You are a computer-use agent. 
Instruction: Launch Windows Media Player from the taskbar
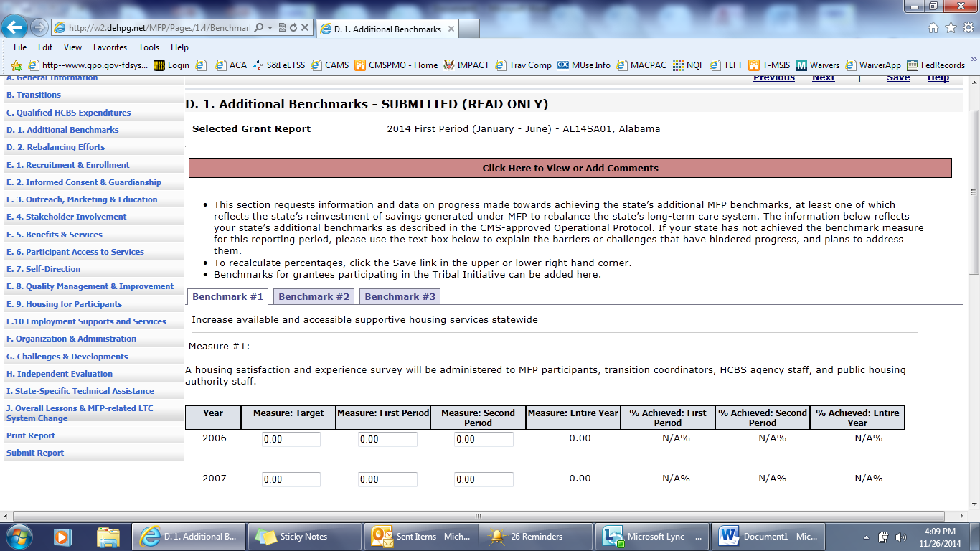tap(62, 537)
